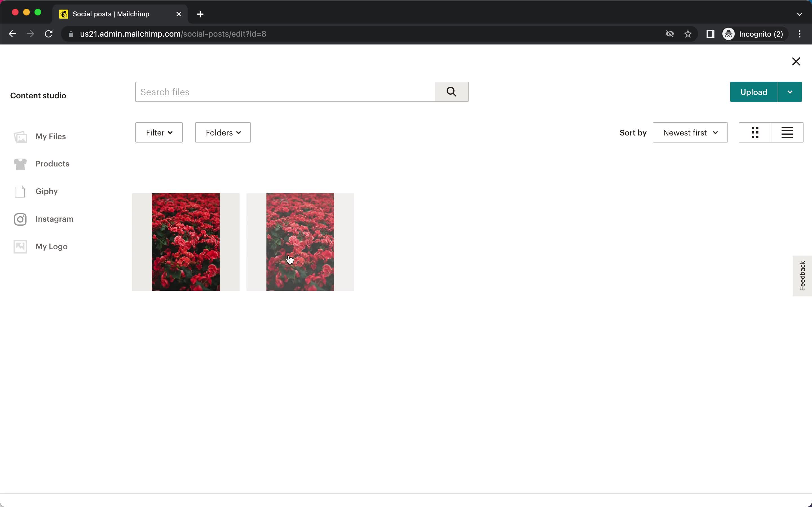The image size is (812, 507).
Task: Click the Content studio label text
Action: pyautogui.click(x=39, y=95)
